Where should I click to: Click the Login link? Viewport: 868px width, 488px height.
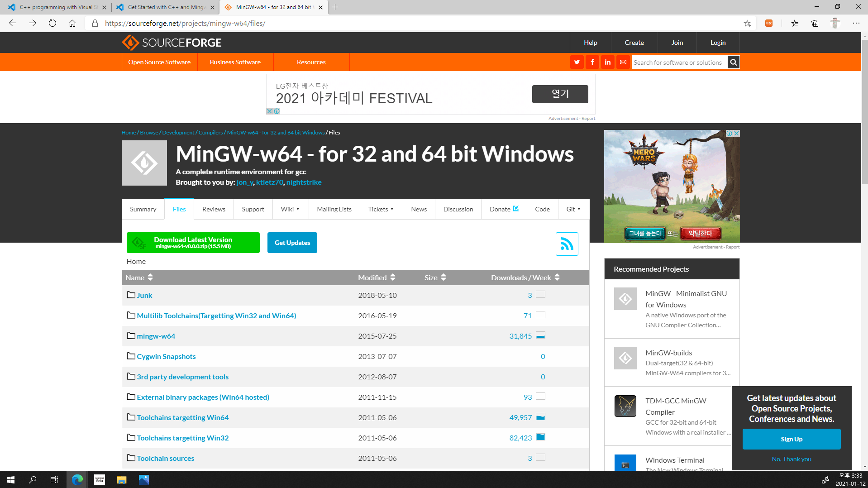(718, 43)
